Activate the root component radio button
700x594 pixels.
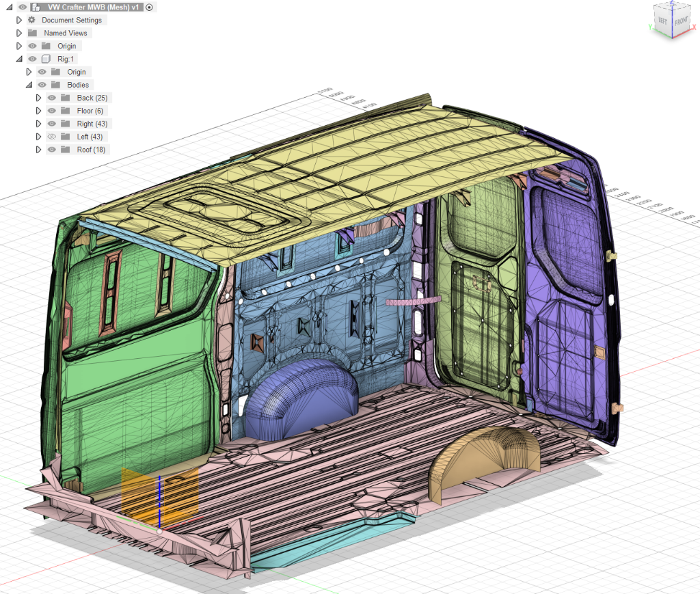(x=150, y=7)
